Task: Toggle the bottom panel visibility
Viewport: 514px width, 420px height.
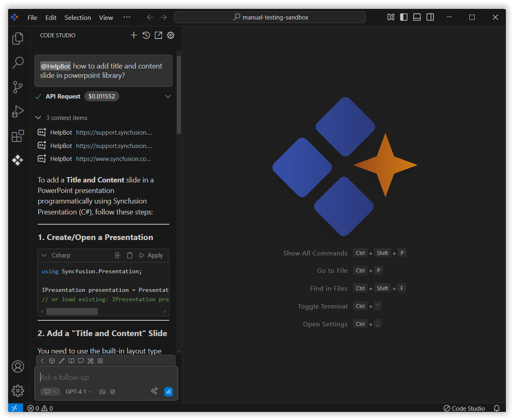Action: click(417, 17)
